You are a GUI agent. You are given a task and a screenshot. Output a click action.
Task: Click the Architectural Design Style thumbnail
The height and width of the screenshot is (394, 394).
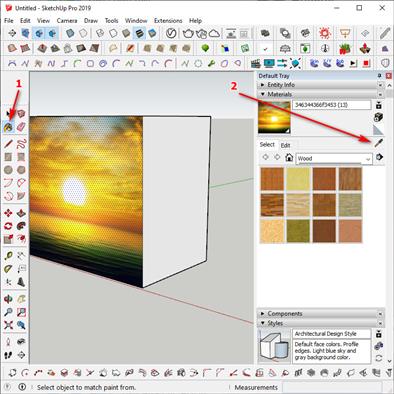pos(274,346)
